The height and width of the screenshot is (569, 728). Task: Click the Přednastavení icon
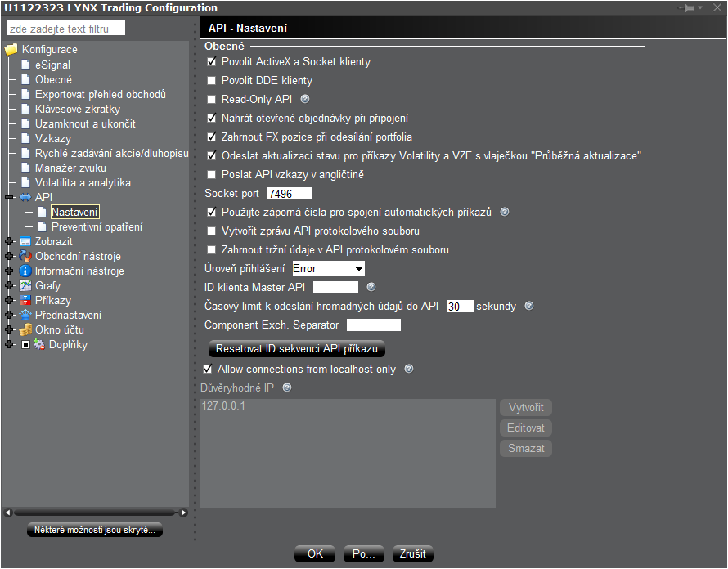pos(25,315)
